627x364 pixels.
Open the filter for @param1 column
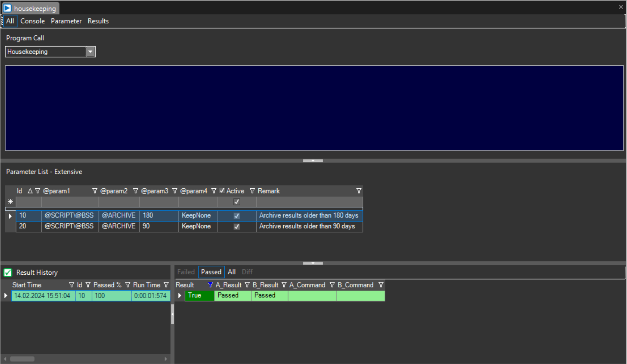95,191
